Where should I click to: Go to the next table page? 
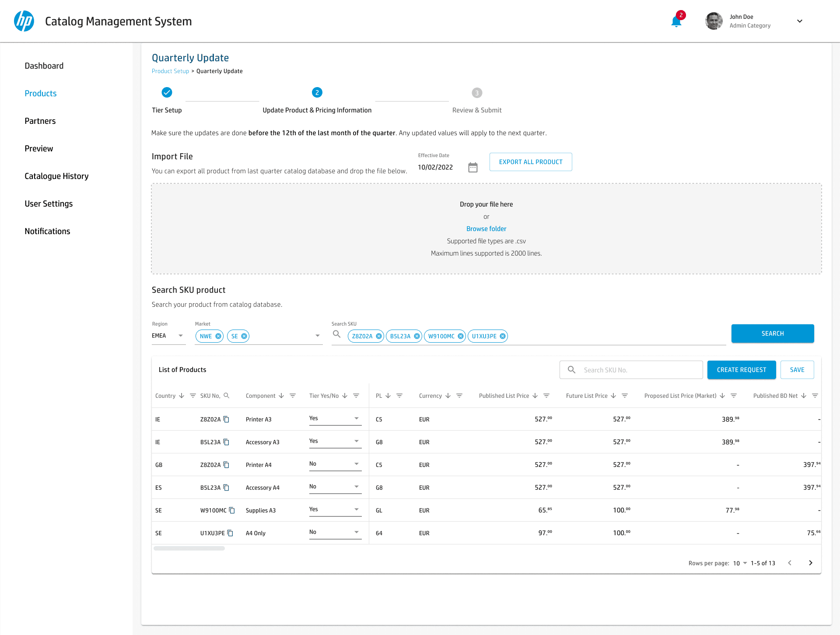point(811,563)
